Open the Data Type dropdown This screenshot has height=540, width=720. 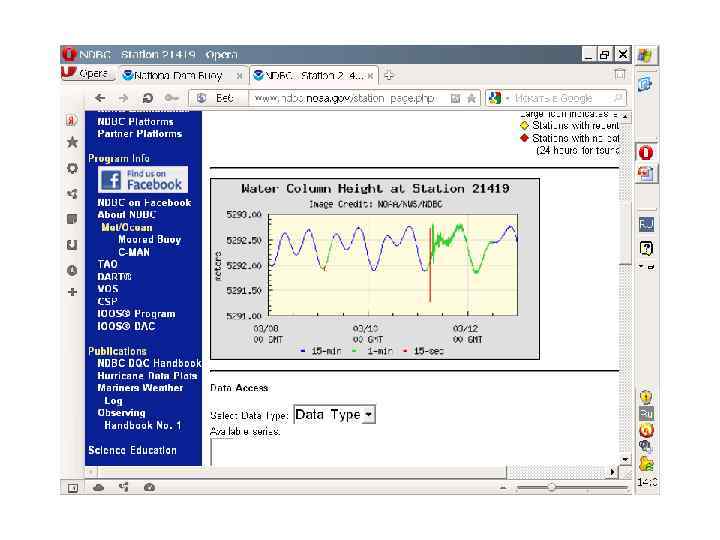pos(335,415)
